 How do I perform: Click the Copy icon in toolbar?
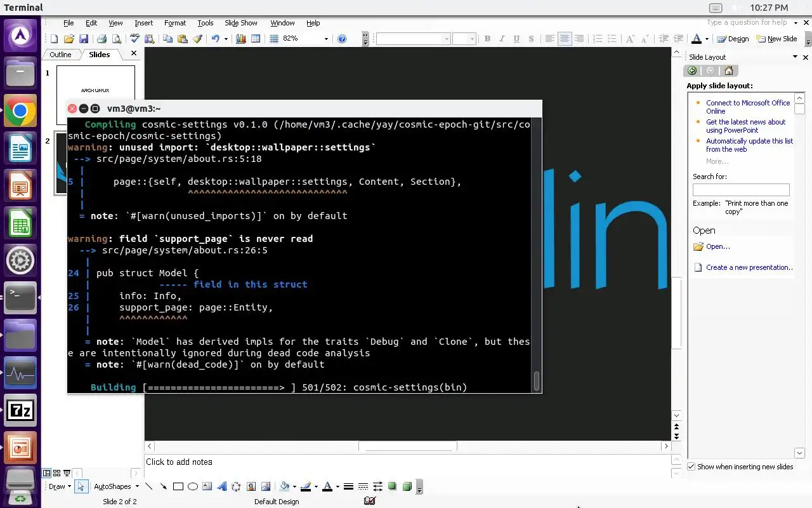pos(167,39)
